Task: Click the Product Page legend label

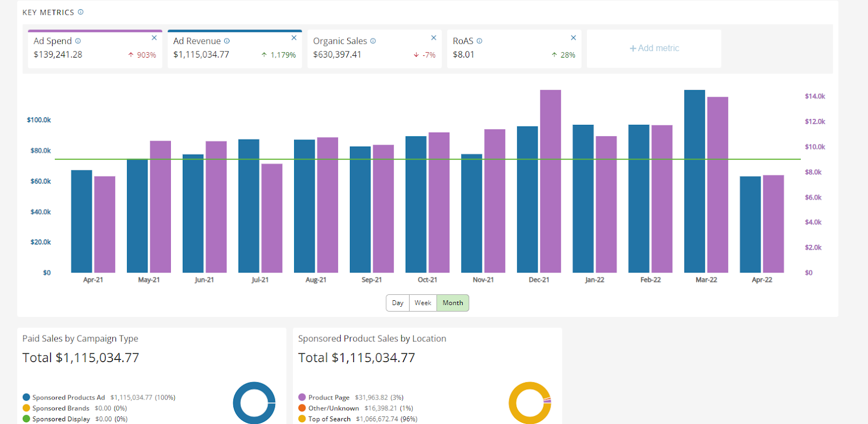Action: click(x=329, y=397)
